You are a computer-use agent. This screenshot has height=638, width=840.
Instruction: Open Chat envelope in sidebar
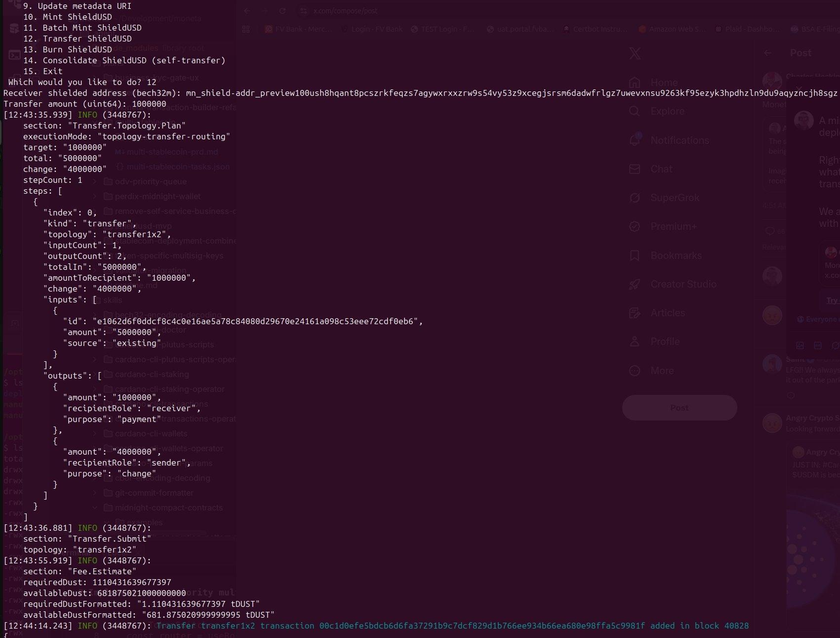[635, 169]
